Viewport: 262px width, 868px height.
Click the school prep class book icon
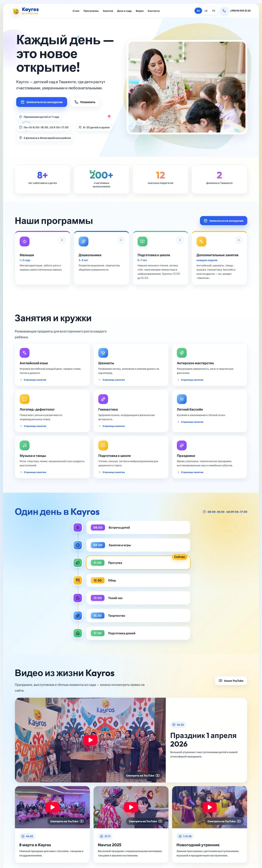click(x=103, y=445)
